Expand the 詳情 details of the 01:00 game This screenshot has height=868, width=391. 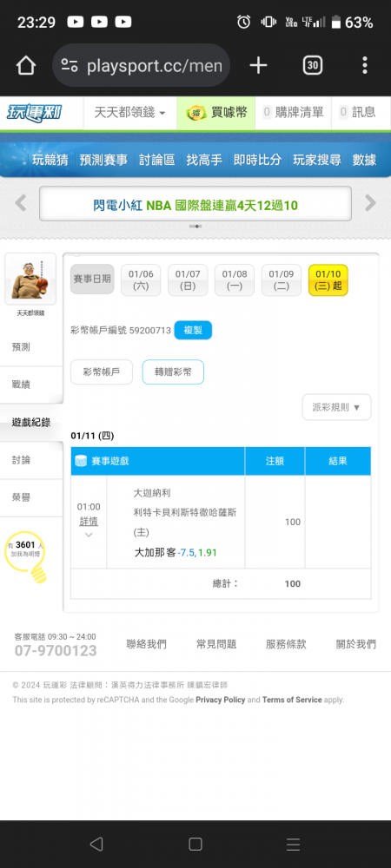point(89,528)
